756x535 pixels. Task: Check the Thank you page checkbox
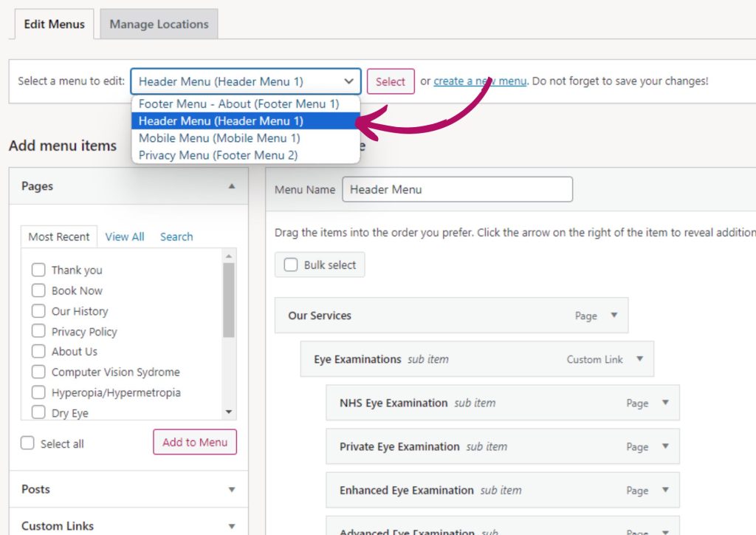(38, 270)
